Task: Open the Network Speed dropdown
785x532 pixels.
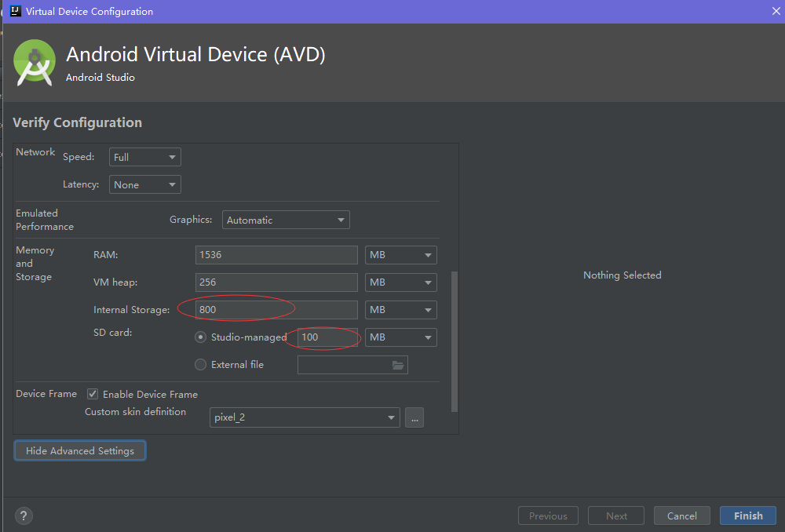Action: click(144, 157)
